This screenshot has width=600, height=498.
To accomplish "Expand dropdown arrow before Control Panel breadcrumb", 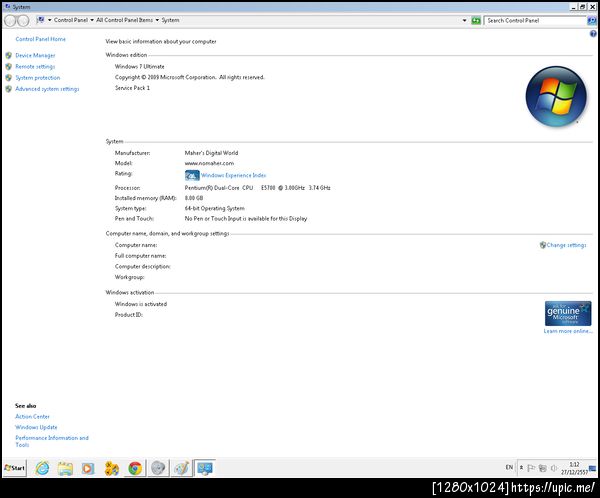I will [49, 20].
